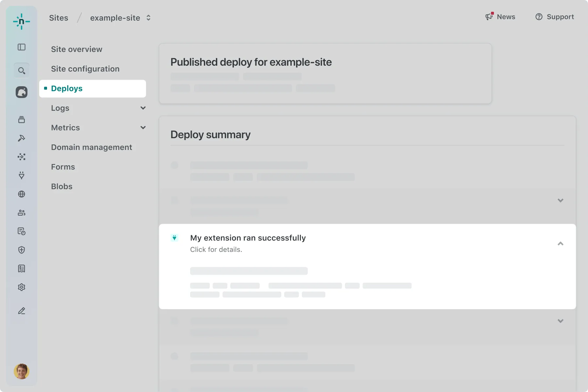Open members via the people icon
Image resolution: width=588 pixels, height=392 pixels.
(22, 213)
